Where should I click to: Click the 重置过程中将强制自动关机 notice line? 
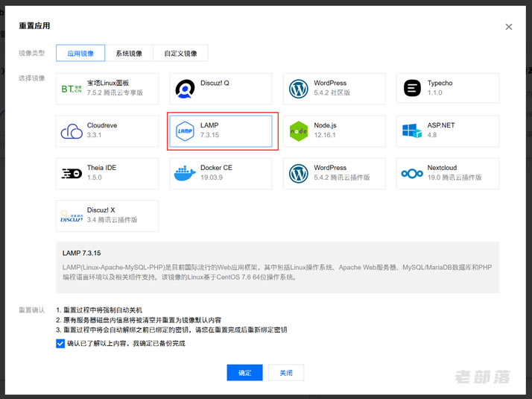[x=99, y=310]
